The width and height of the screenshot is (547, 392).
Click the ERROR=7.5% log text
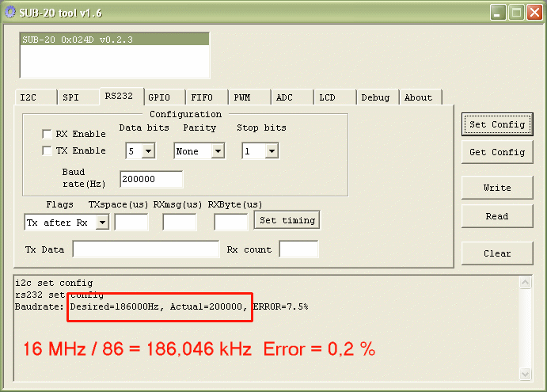click(280, 306)
